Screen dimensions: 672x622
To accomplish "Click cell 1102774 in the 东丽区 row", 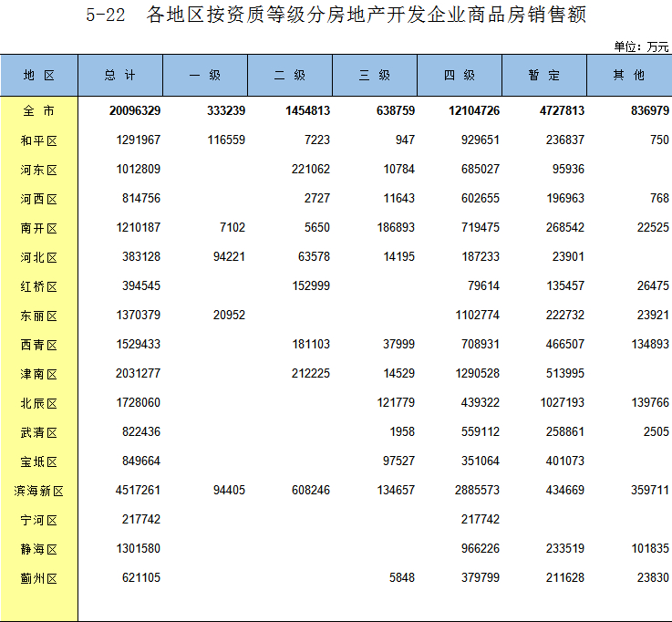I will point(478,315).
